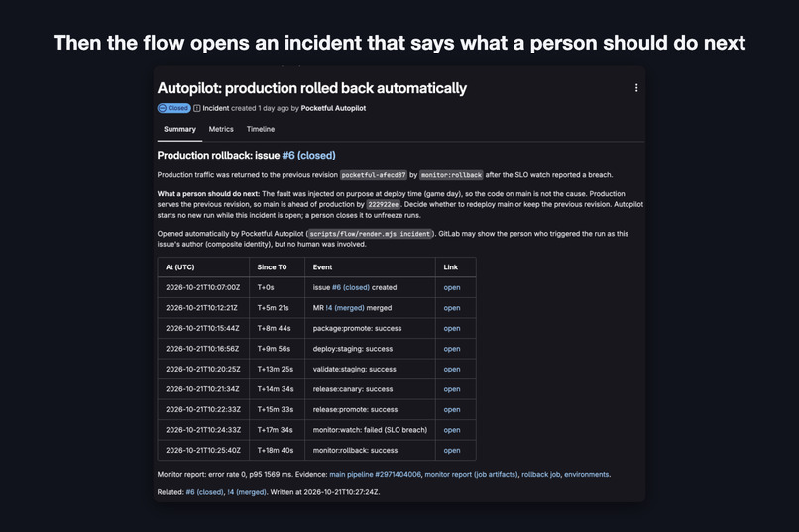This screenshot has height=532, width=799.
Task: Click the scripts/flow/render.mjs incident code
Action: tap(370, 234)
